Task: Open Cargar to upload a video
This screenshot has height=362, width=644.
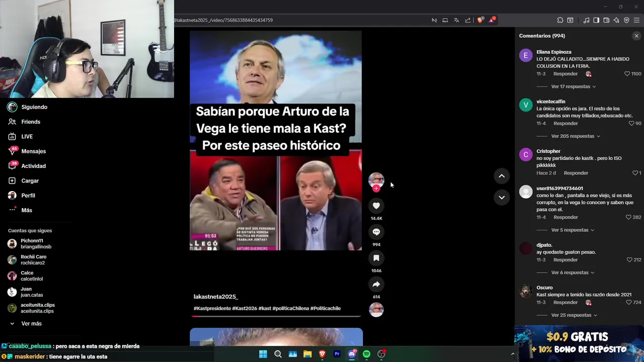Action: [x=30, y=180]
